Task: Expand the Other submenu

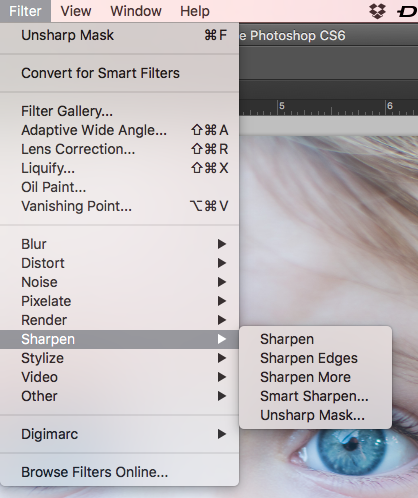Action: 119,396
